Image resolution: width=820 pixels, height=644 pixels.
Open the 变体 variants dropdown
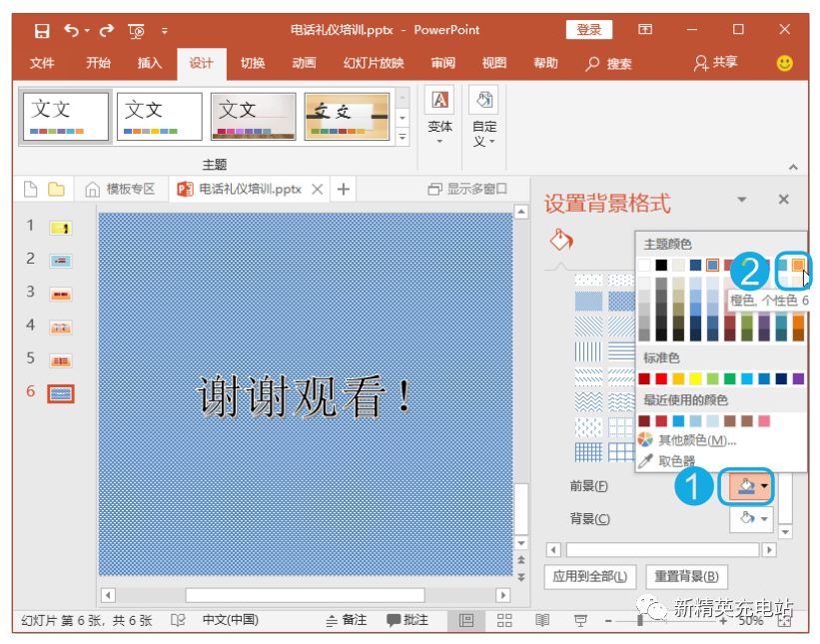pos(439,118)
